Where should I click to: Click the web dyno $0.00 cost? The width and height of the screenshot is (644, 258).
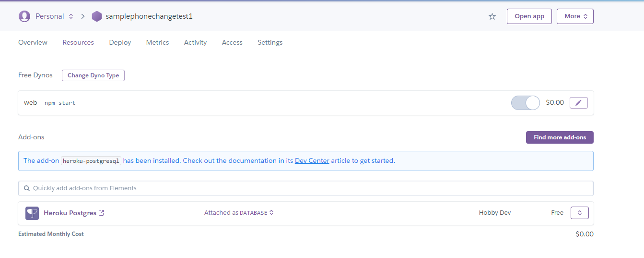(x=555, y=102)
